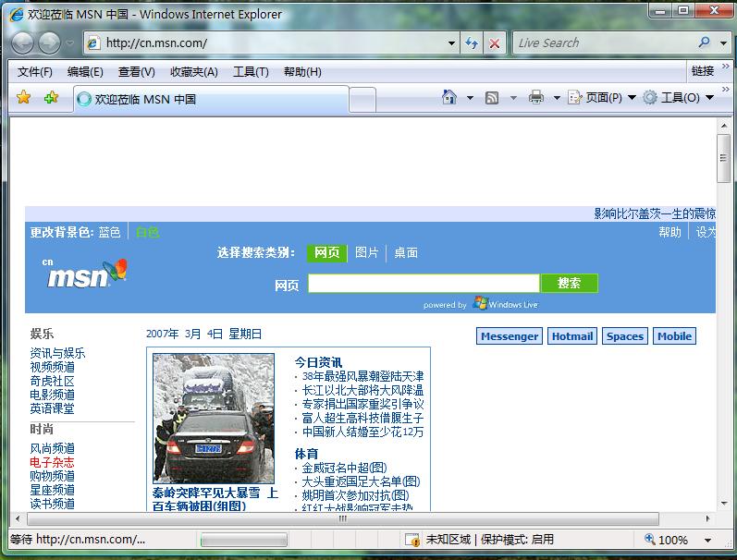Open the Hotmail link button
Viewport: 737px width, 560px height.
click(571, 336)
